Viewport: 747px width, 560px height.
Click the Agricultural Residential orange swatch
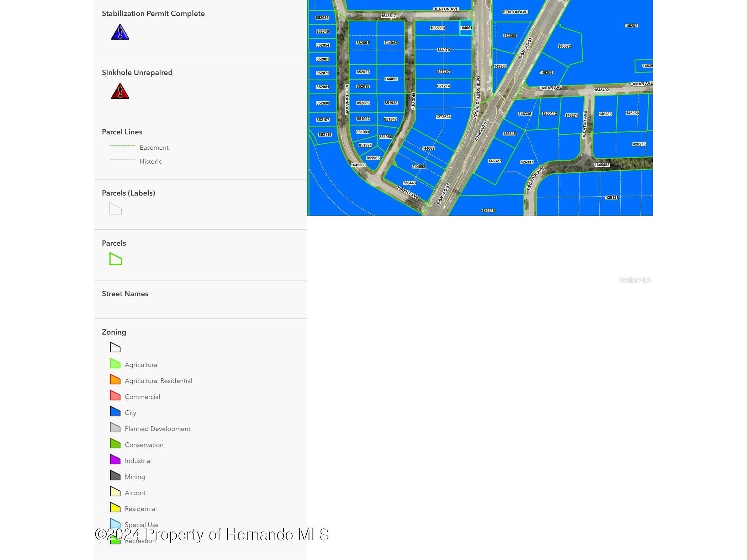115,379
